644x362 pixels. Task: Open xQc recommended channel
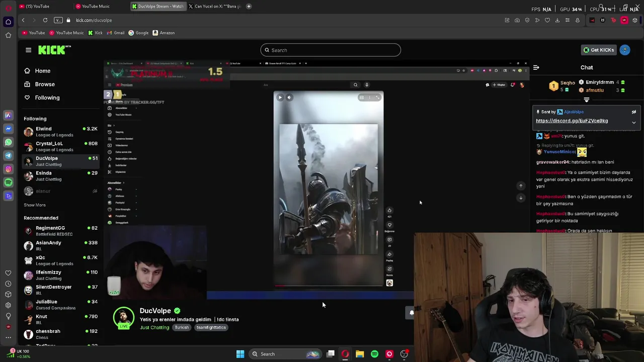(x=60, y=260)
